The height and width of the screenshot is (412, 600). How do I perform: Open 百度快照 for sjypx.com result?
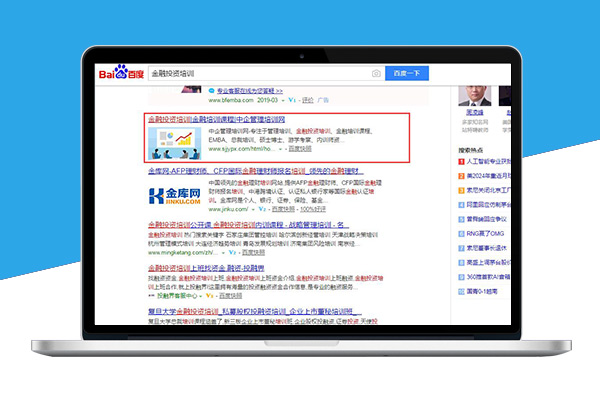[300, 149]
